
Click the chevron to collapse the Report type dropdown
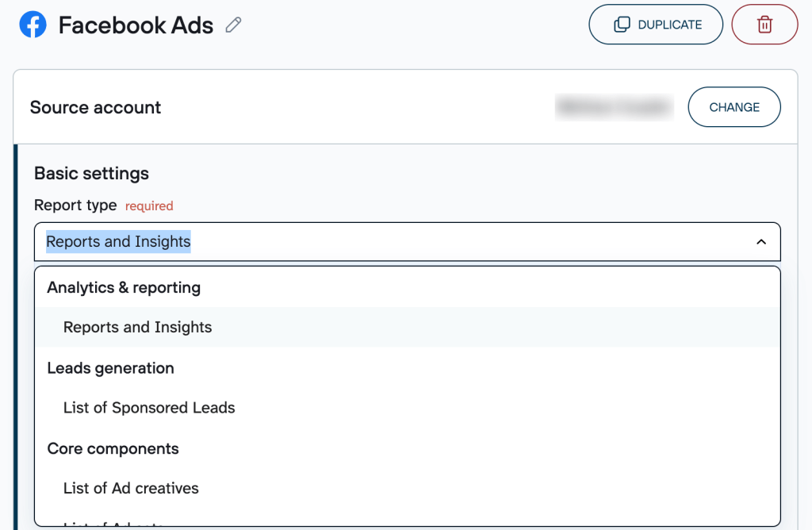[760, 241]
